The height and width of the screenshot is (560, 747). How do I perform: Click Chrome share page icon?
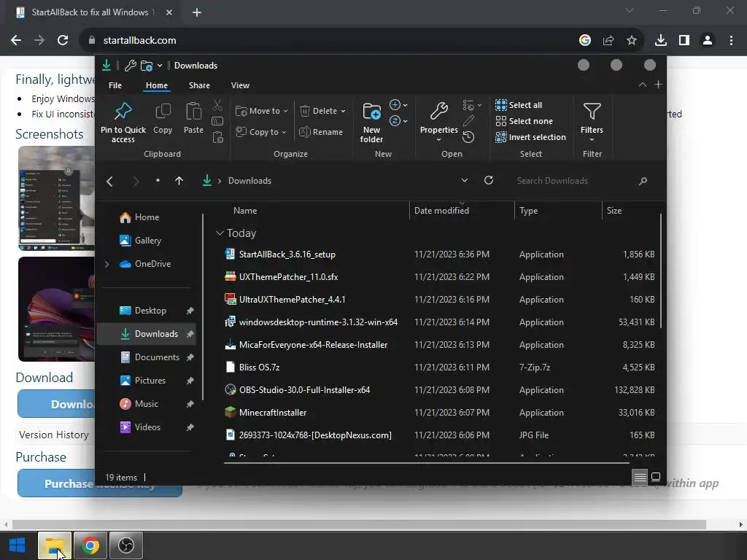click(608, 41)
